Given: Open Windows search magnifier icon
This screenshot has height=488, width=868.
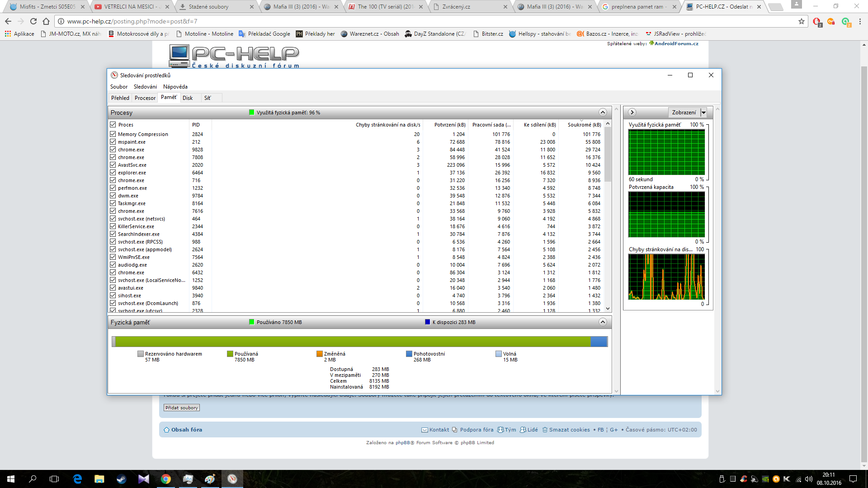Looking at the screenshot, I should point(33,479).
